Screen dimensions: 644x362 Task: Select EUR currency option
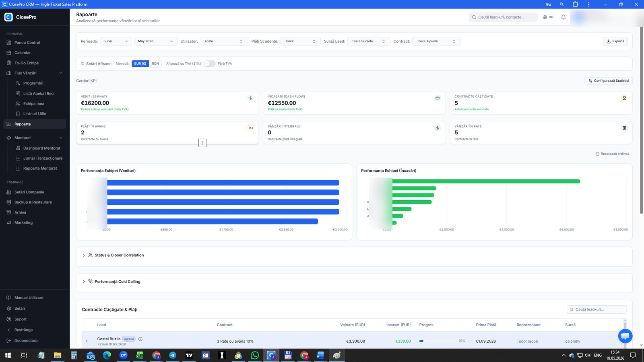click(140, 64)
